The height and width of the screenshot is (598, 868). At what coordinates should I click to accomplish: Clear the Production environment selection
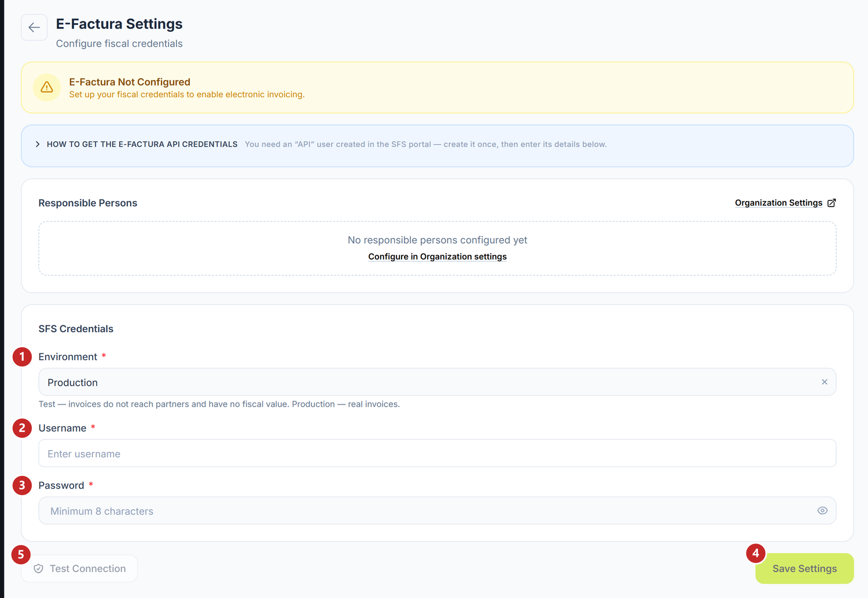click(825, 382)
